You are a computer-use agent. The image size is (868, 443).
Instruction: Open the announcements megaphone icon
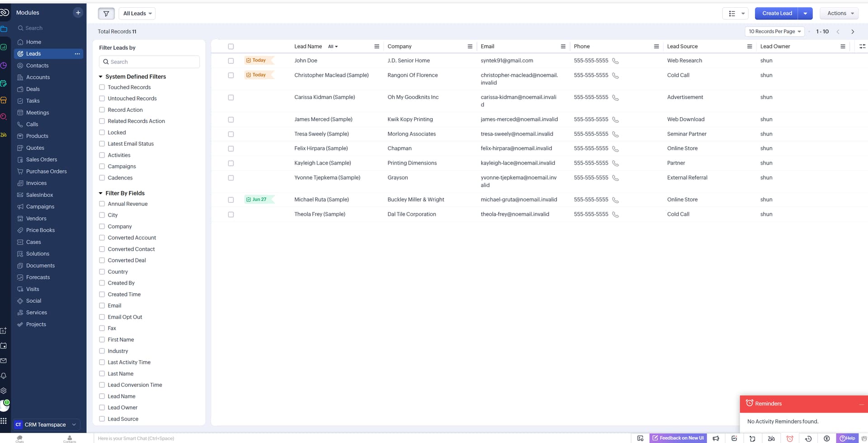(x=716, y=438)
